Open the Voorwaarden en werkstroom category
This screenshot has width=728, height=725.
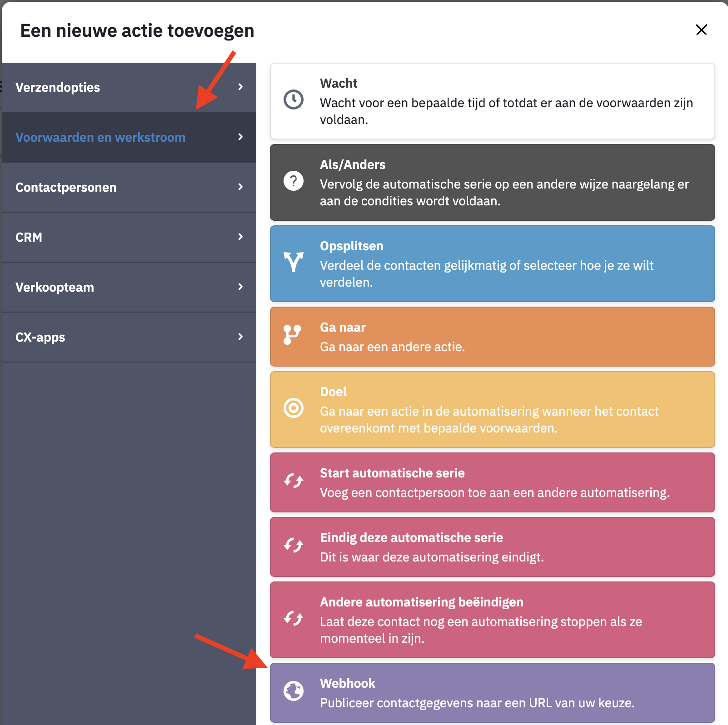click(x=129, y=137)
